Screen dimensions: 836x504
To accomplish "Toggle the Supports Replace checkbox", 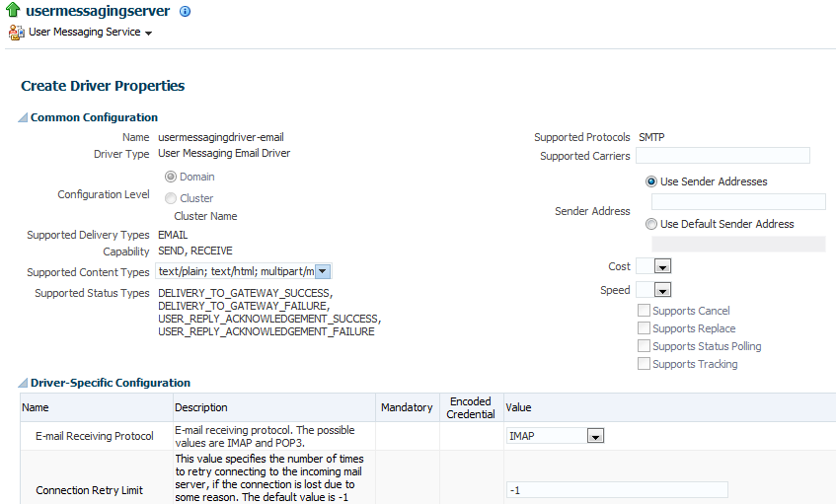I will point(644,328).
